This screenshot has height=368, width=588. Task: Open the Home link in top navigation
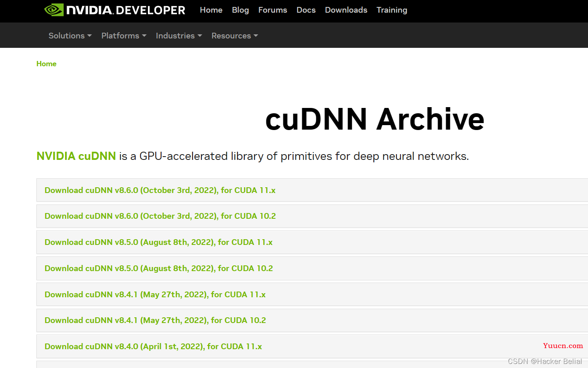(211, 10)
